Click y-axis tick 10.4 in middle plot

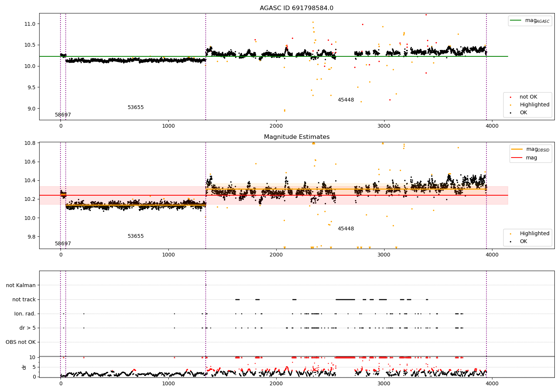point(30,181)
